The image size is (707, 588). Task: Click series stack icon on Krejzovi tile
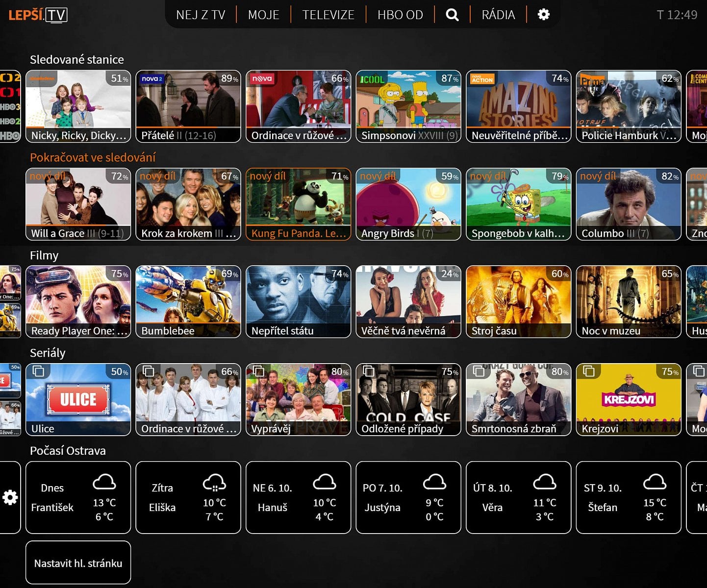tap(589, 371)
